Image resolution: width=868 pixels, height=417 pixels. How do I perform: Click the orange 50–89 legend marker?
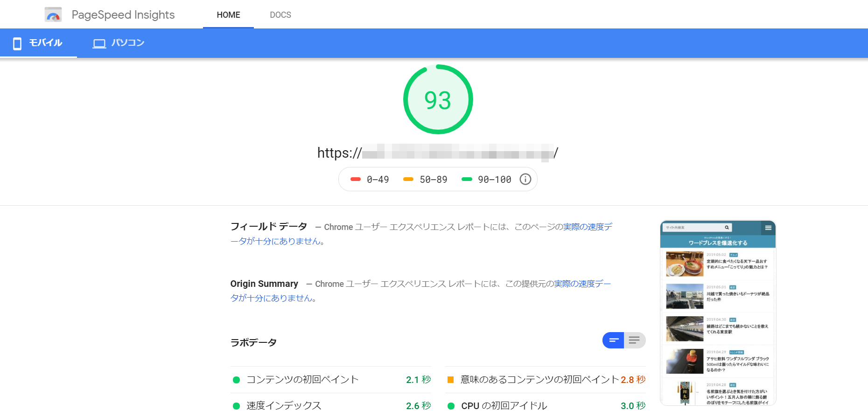click(x=408, y=179)
